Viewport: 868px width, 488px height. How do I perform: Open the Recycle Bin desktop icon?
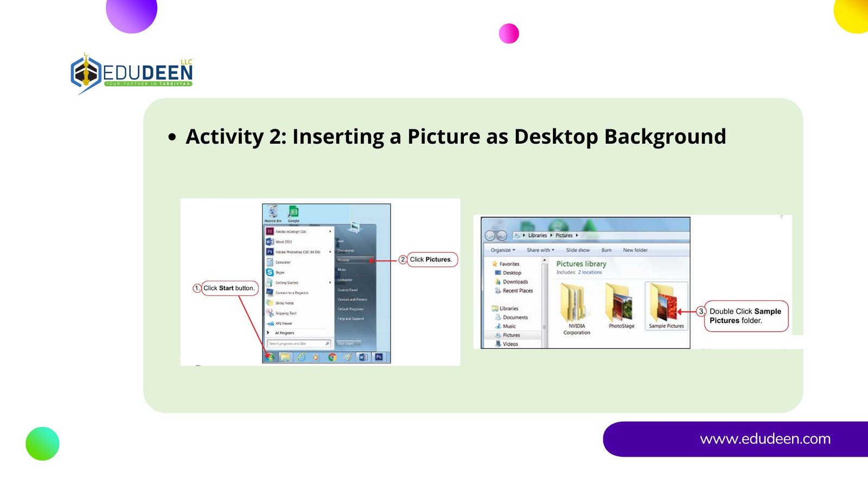pos(272,214)
